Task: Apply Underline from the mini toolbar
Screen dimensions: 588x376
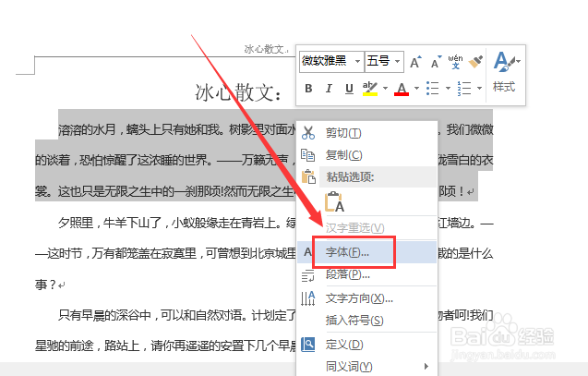Action: coord(349,89)
